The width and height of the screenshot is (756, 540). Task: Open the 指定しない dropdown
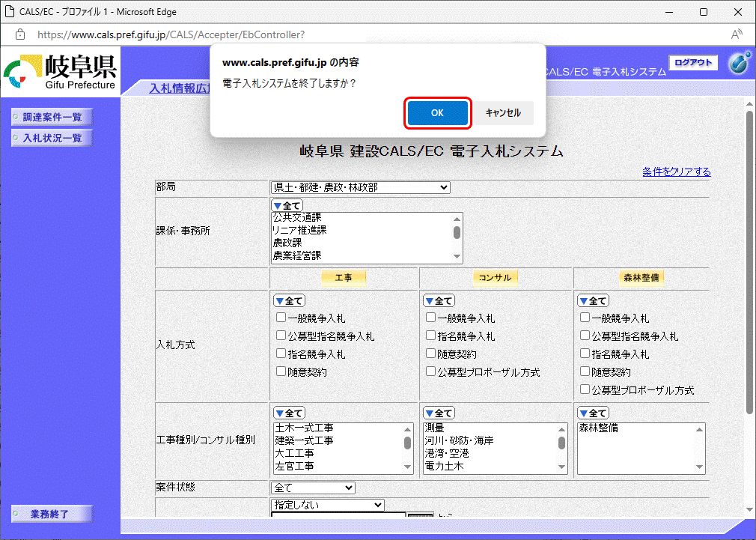point(328,506)
